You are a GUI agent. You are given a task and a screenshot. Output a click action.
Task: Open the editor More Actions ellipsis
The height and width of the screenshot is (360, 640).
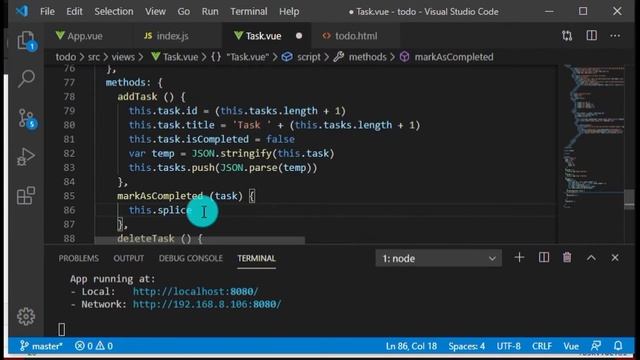[615, 36]
